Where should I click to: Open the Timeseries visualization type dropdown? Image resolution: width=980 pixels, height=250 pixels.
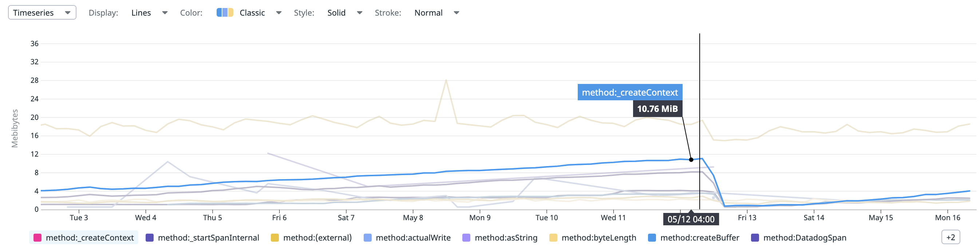point(42,13)
